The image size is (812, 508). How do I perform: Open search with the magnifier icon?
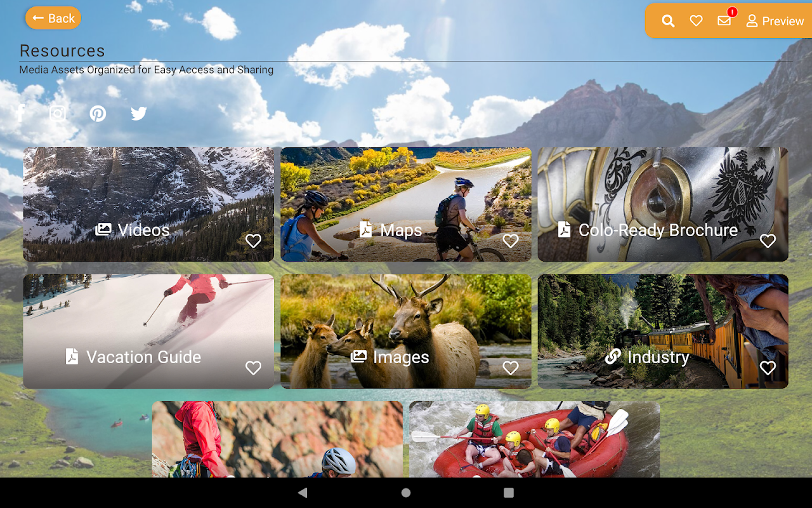coord(668,21)
